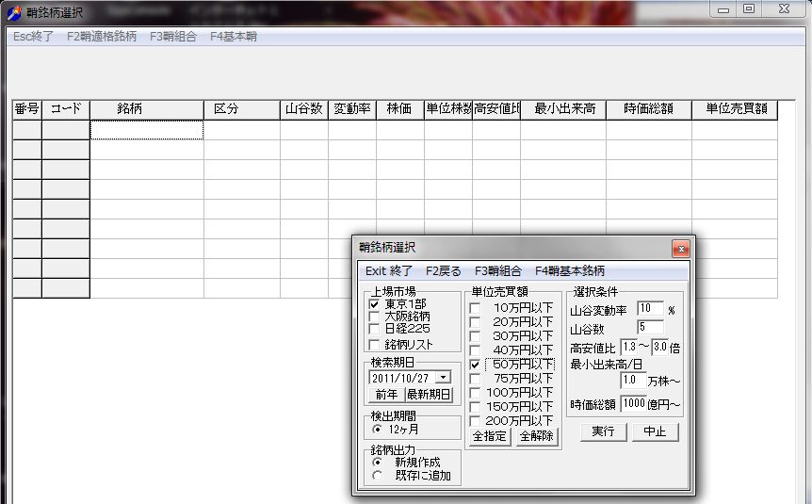
Task: Click F4鞘基本銘柄 in the dialog menu
Action: tap(570, 271)
